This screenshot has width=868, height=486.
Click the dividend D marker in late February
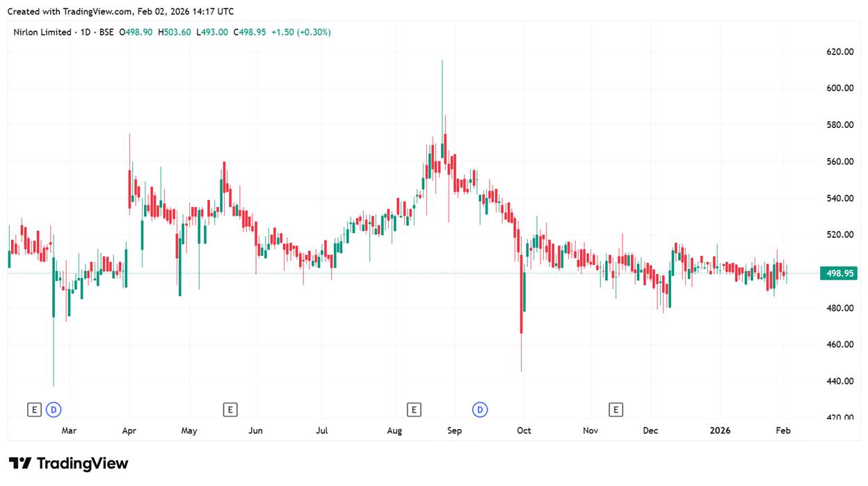point(54,410)
